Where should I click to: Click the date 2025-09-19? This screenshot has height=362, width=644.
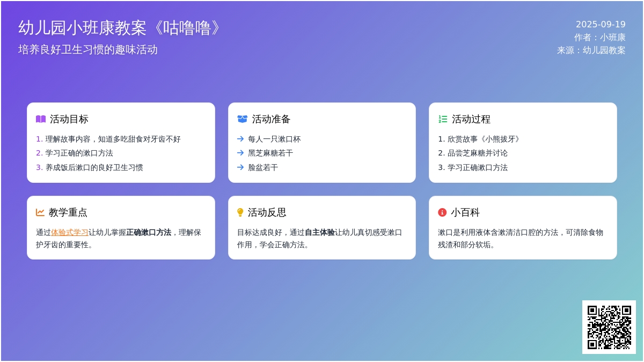pyautogui.click(x=601, y=24)
